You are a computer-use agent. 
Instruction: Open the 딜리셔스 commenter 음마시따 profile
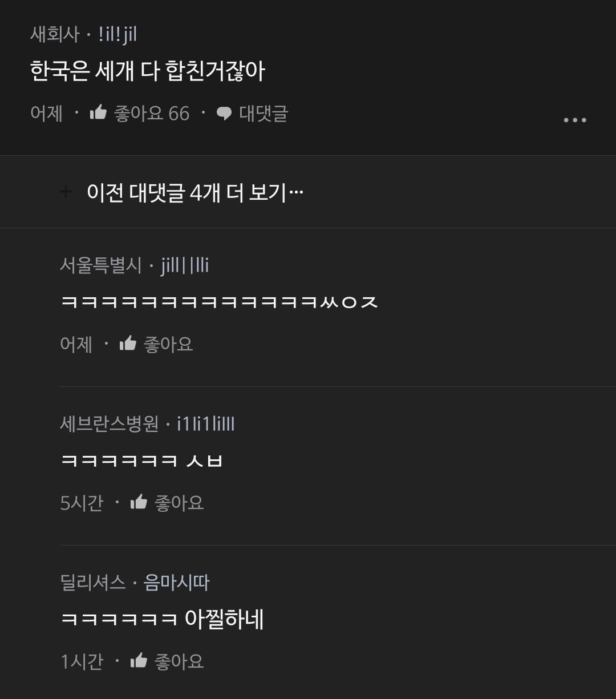[177, 583]
